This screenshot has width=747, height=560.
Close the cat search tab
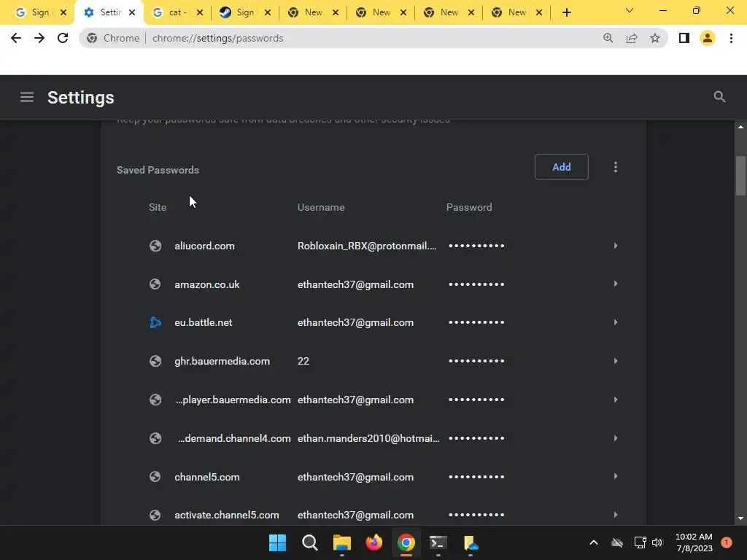(200, 12)
